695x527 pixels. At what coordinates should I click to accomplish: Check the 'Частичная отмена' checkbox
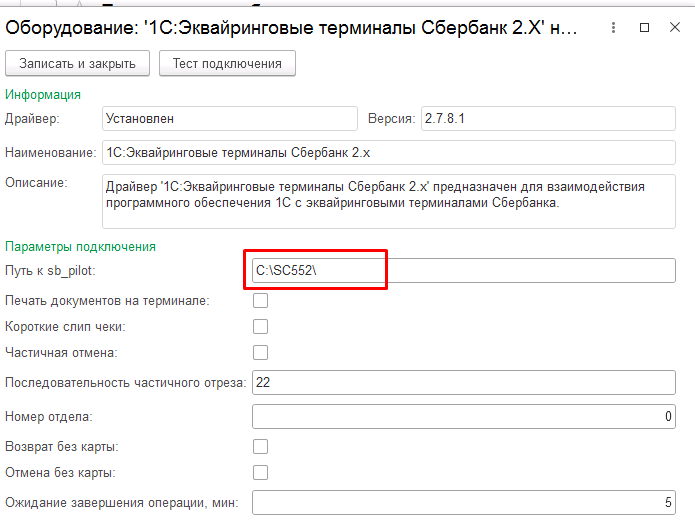click(261, 353)
